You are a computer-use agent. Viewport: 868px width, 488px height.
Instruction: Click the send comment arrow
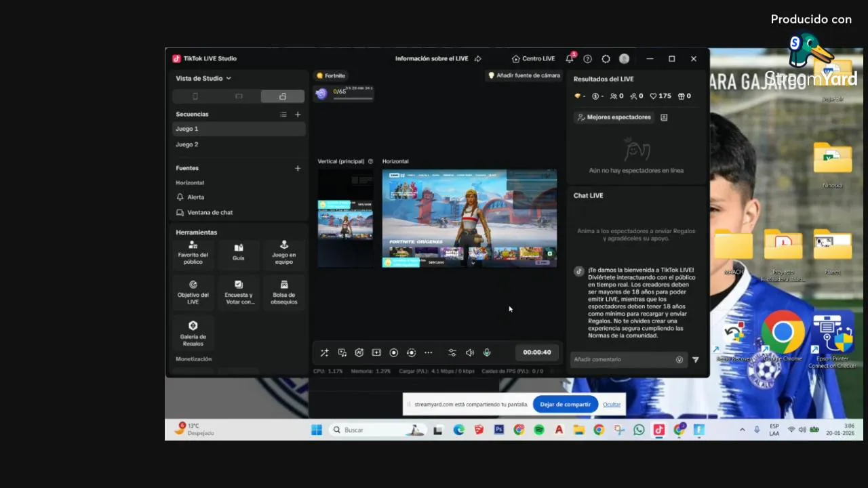695,360
